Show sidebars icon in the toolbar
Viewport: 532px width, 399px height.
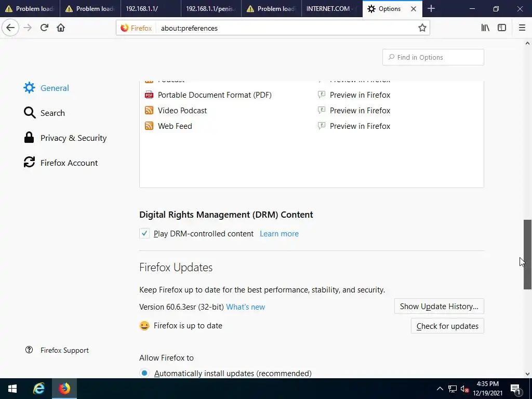[502, 28]
